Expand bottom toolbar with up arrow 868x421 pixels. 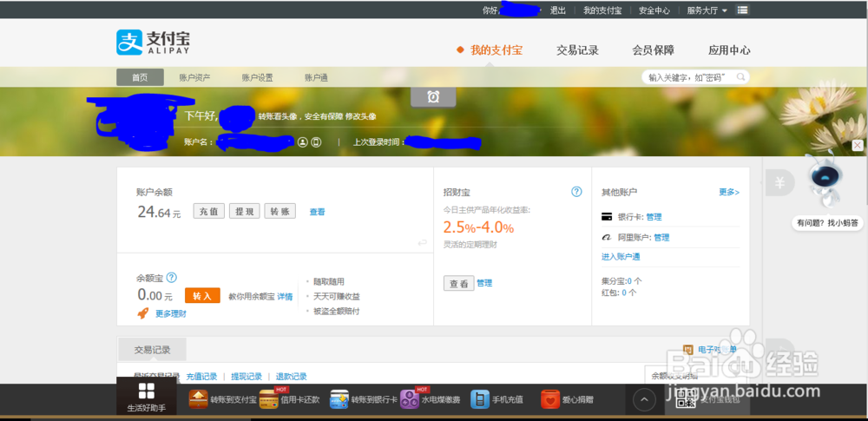pyautogui.click(x=644, y=398)
